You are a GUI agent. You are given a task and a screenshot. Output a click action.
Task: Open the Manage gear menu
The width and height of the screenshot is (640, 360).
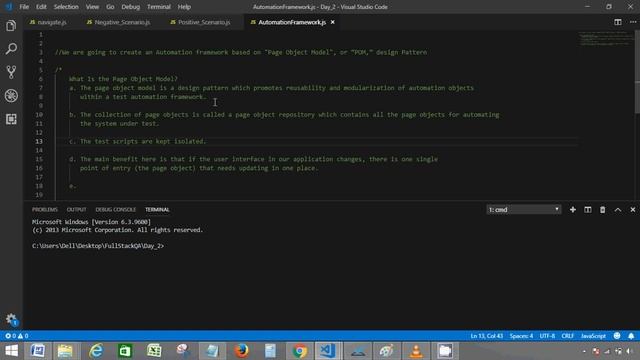click(11, 319)
